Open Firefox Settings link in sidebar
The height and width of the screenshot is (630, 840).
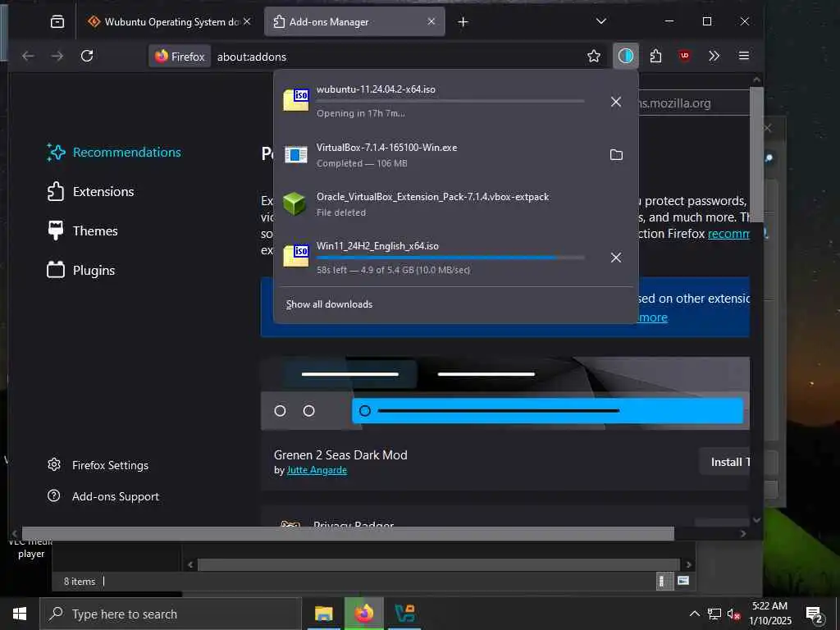pyautogui.click(x=98, y=465)
